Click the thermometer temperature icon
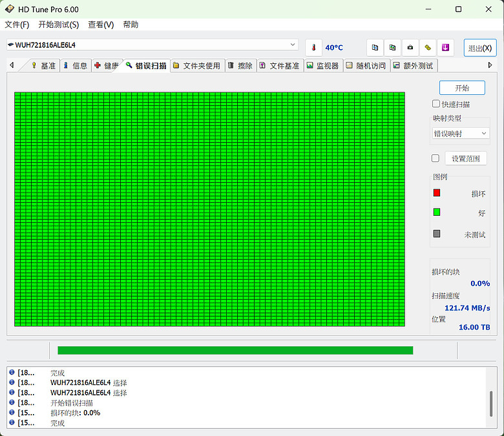The image size is (504, 436). click(314, 48)
